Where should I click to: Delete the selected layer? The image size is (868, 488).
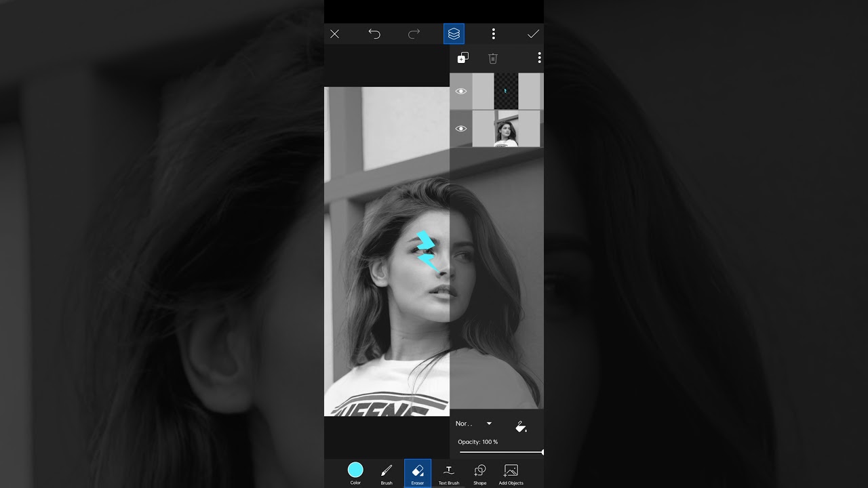point(493,58)
